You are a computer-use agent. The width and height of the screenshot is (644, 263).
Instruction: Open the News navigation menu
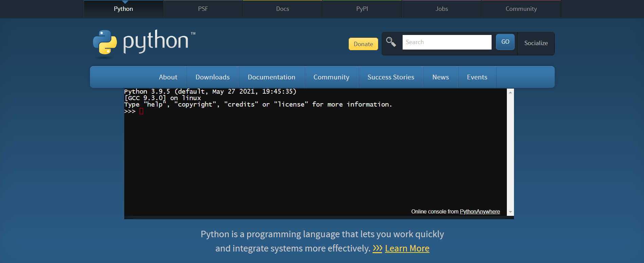coord(441,77)
